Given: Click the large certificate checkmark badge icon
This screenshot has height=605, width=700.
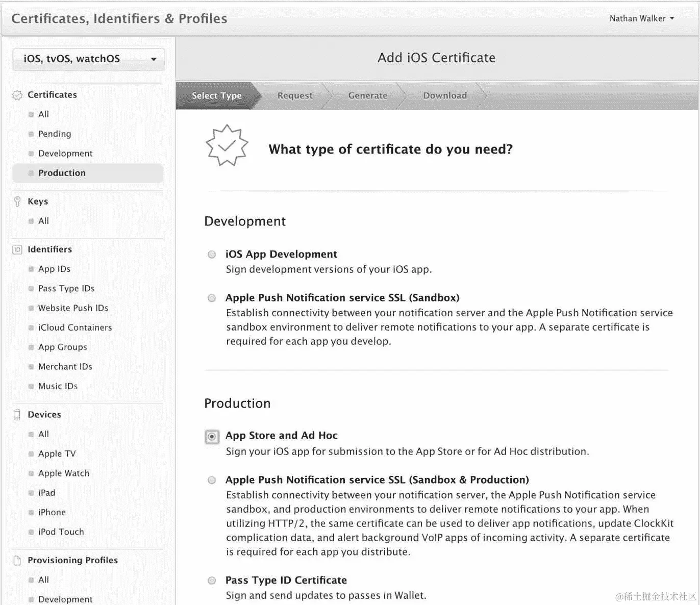Looking at the screenshot, I should click(227, 145).
